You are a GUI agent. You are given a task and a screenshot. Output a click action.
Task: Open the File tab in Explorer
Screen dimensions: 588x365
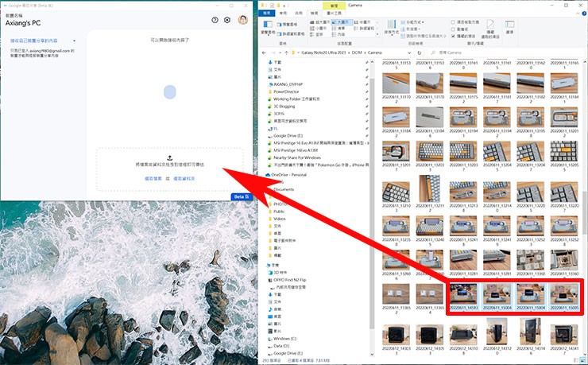pyautogui.click(x=267, y=14)
